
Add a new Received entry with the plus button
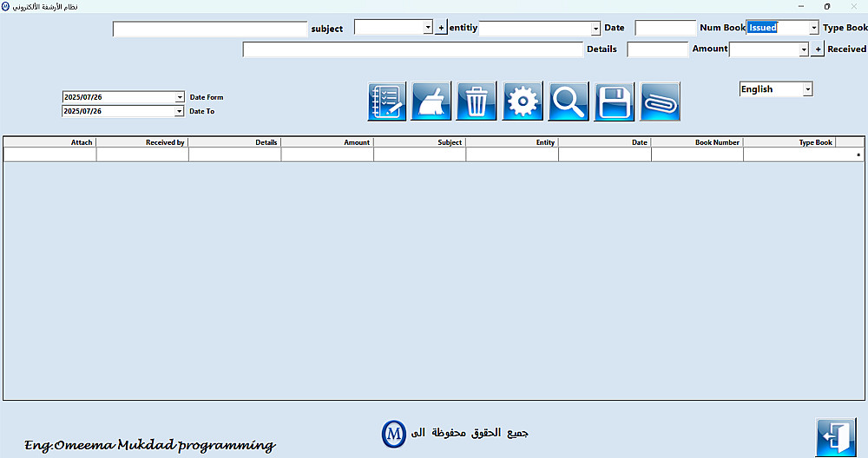818,49
